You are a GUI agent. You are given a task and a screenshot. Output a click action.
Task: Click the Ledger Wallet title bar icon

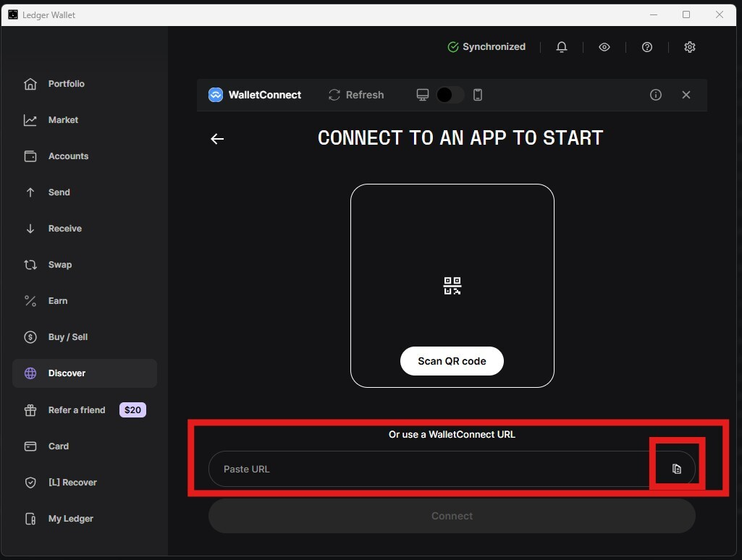point(13,14)
